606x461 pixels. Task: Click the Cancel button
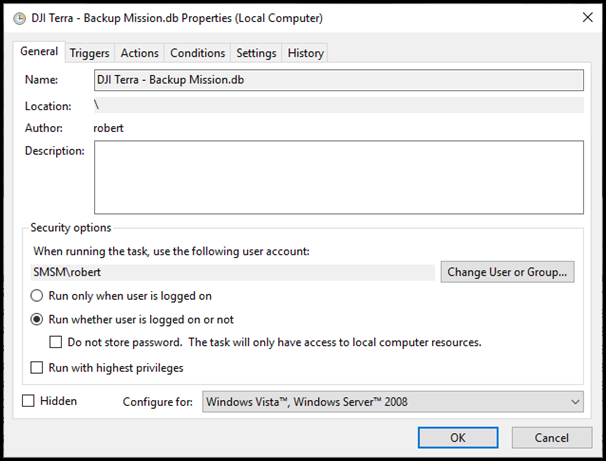[552, 438]
